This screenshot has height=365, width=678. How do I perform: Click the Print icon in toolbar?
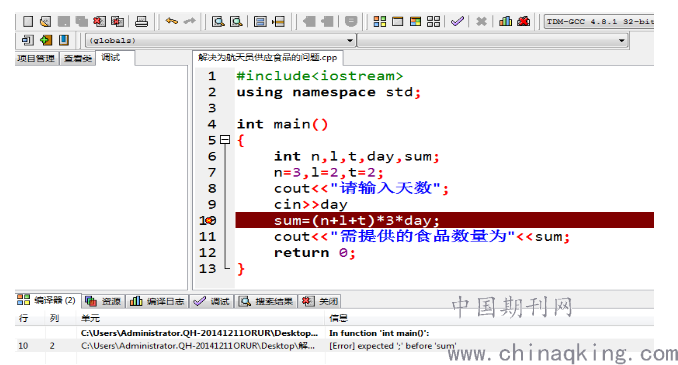pyautogui.click(x=141, y=21)
